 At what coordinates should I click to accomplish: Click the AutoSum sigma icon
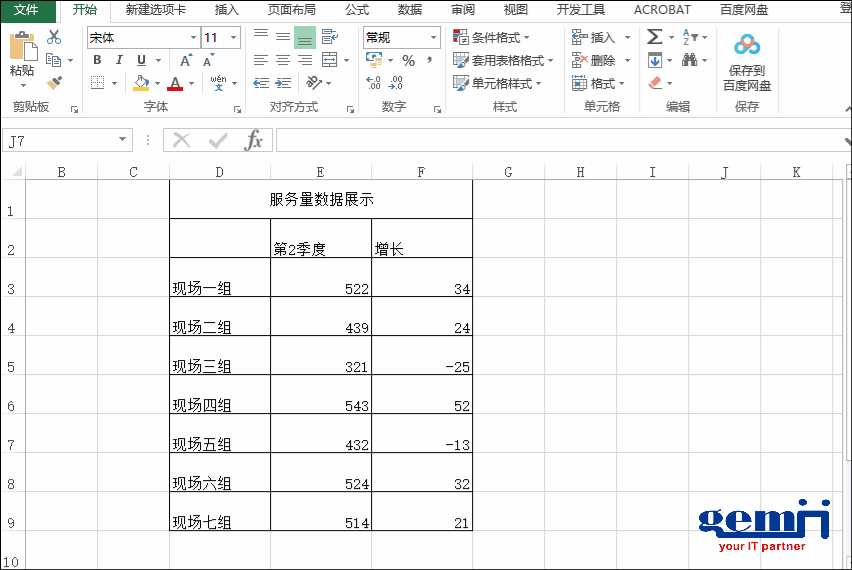click(654, 37)
